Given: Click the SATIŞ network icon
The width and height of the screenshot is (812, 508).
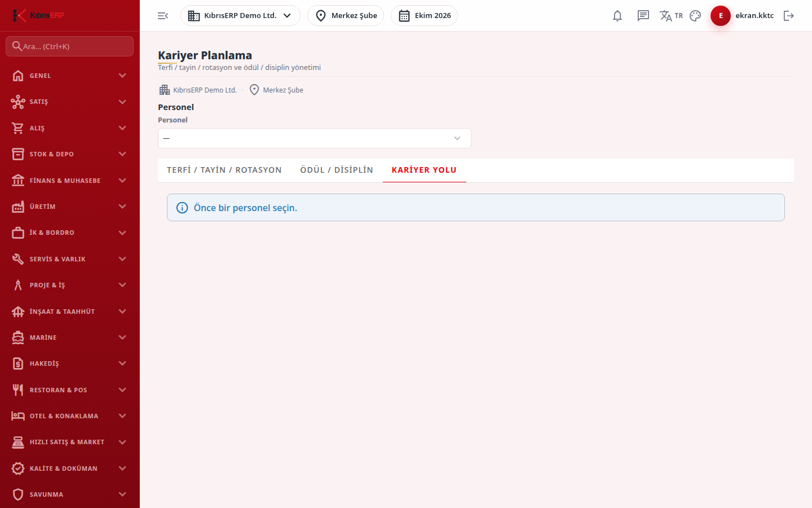Looking at the screenshot, I should pos(18,102).
